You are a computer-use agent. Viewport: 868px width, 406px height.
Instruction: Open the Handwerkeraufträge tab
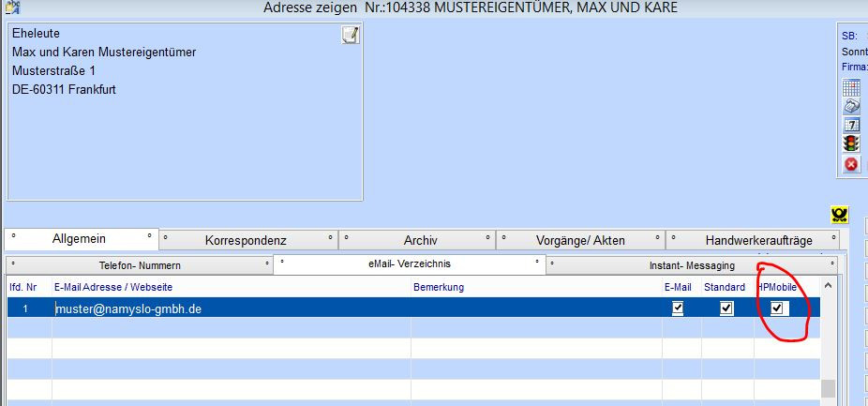click(x=758, y=240)
